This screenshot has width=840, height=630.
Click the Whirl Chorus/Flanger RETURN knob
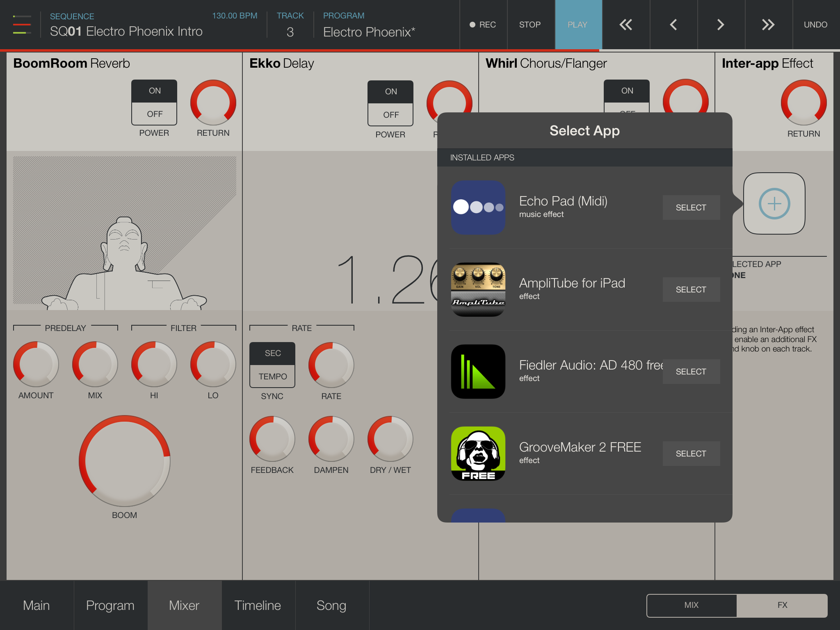coord(686,96)
